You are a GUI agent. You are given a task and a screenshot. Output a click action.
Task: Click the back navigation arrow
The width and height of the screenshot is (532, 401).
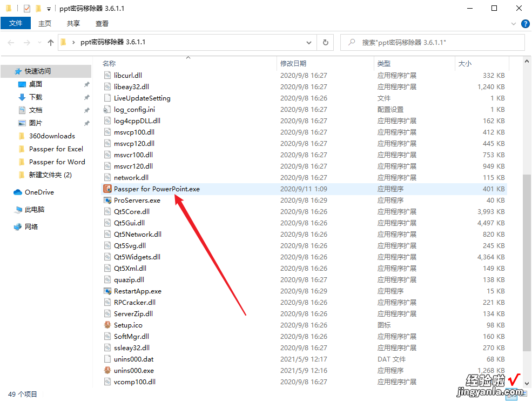pyautogui.click(x=11, y=43)
